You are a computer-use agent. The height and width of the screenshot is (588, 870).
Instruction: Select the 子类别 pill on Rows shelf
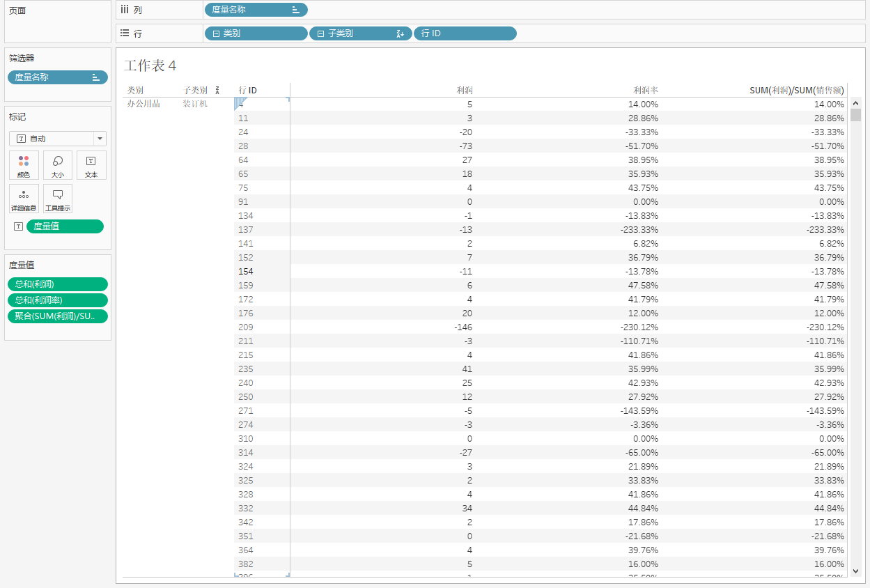click(360, 33)
